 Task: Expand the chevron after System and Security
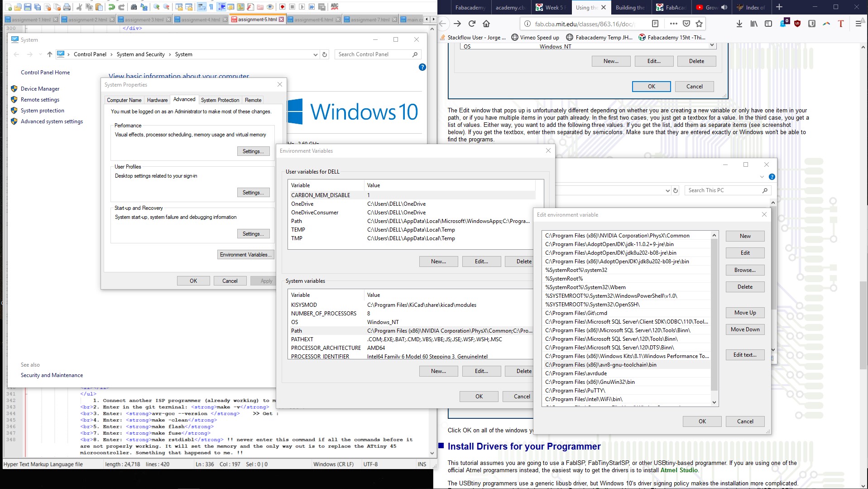(x=170, y=54)
